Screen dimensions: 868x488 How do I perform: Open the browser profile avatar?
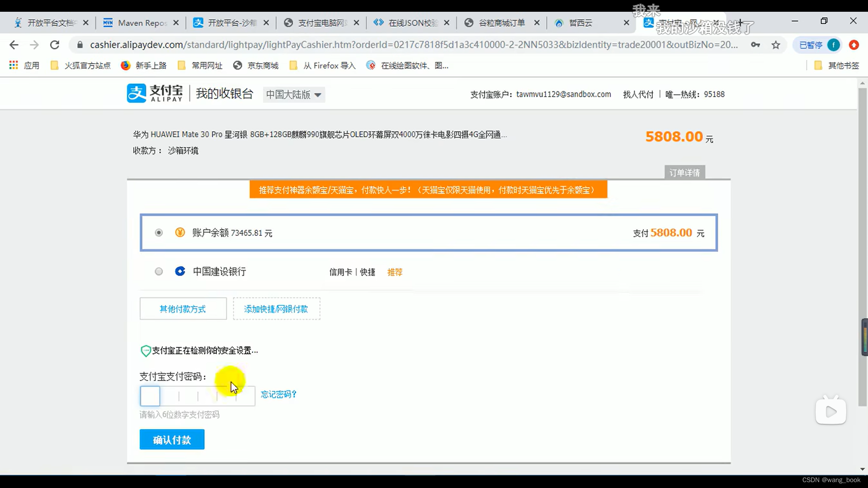(x=833, y=45)
